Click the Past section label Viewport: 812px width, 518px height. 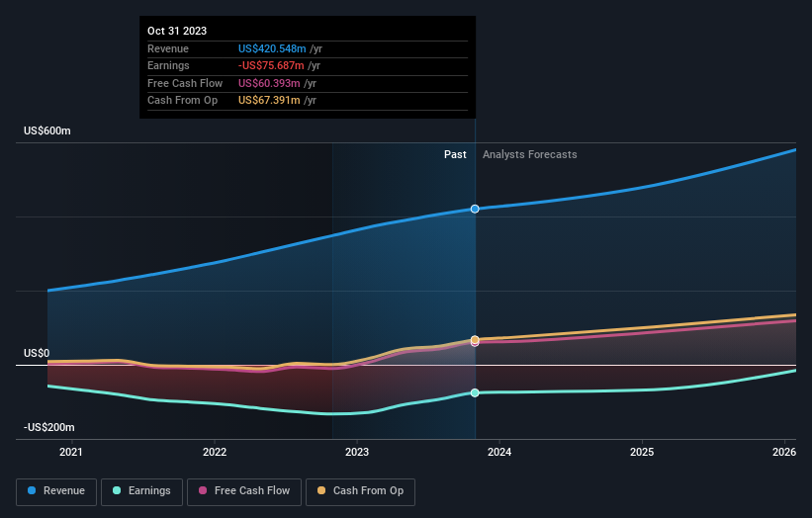[x=455, y=154]
